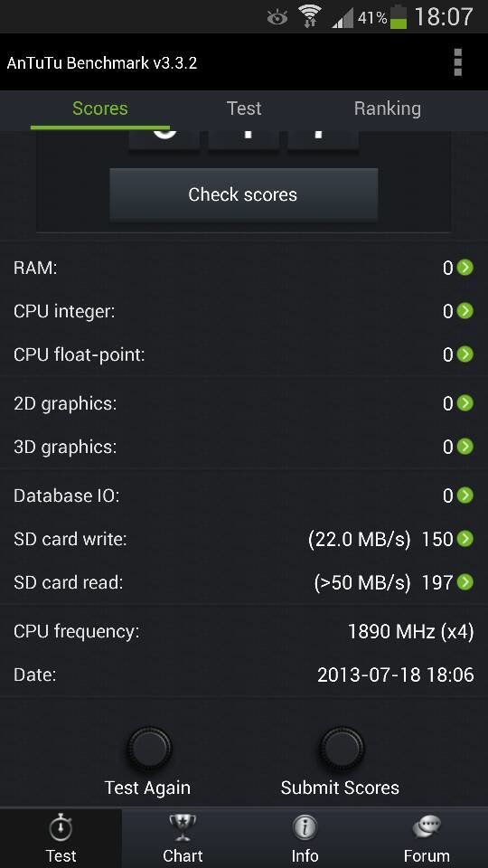Expand SD card write score arrow

pyautogui.click(x=465, y=538)
